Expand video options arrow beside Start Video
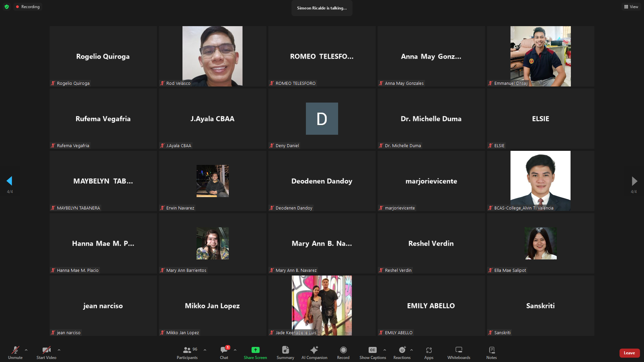 pos(59,350)
